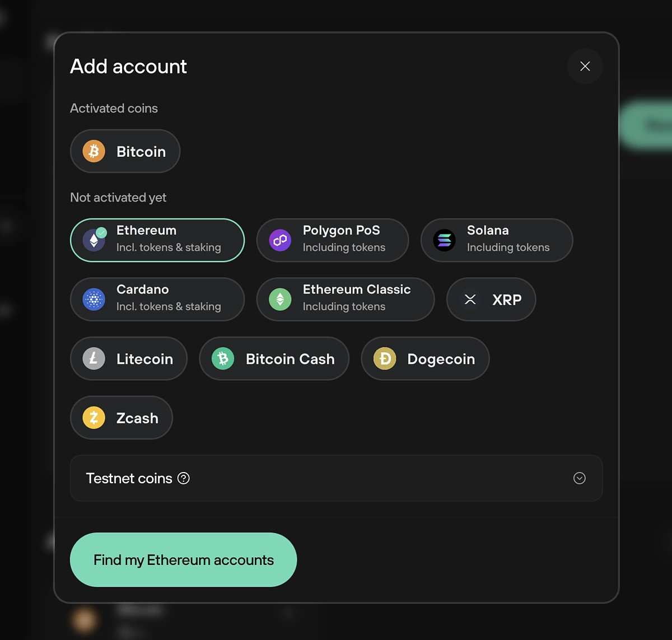This screenshot has width=672, height=640.
Task: Select the activated Bitcoin coin chip
Action: (125, 151)
